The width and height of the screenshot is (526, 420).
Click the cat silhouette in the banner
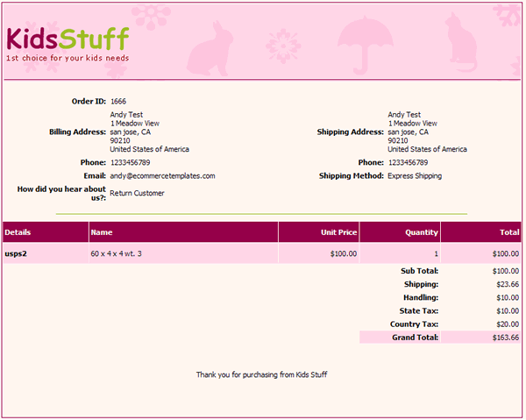coord(461,42)
